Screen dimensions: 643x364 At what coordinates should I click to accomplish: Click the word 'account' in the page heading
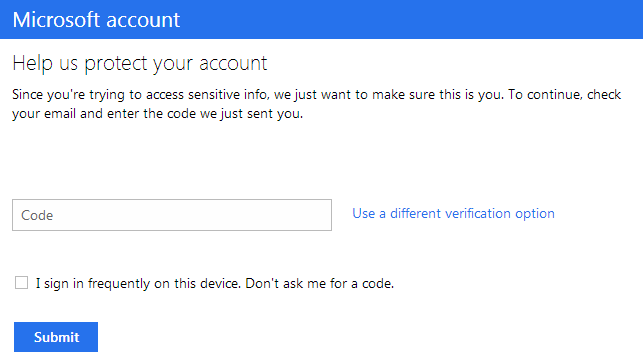233,64
